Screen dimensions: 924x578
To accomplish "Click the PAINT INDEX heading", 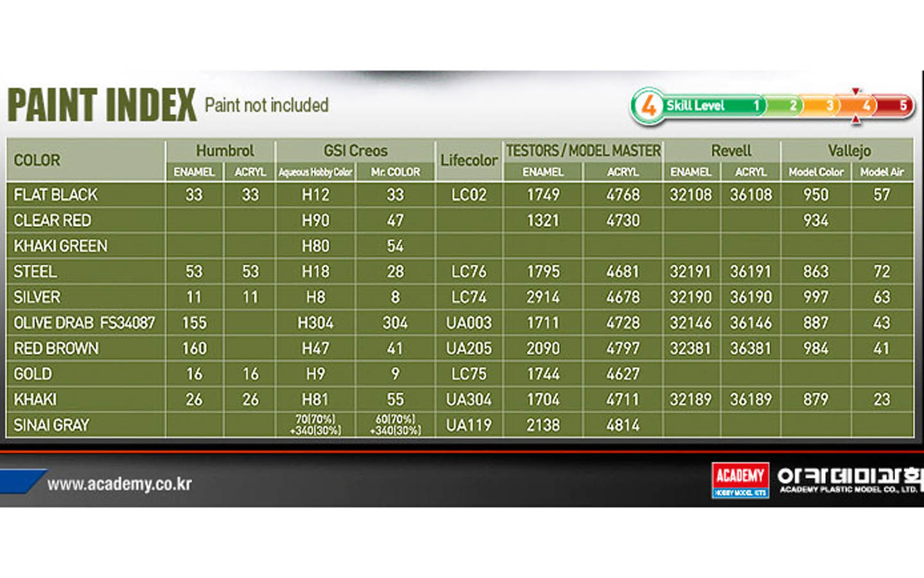I will point(101,105).
